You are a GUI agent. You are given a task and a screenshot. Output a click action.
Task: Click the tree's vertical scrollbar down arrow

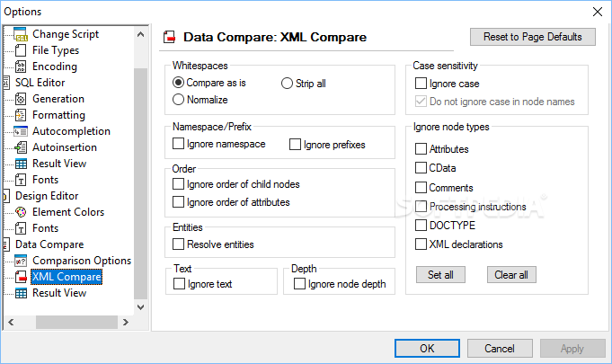pos(141,307)
